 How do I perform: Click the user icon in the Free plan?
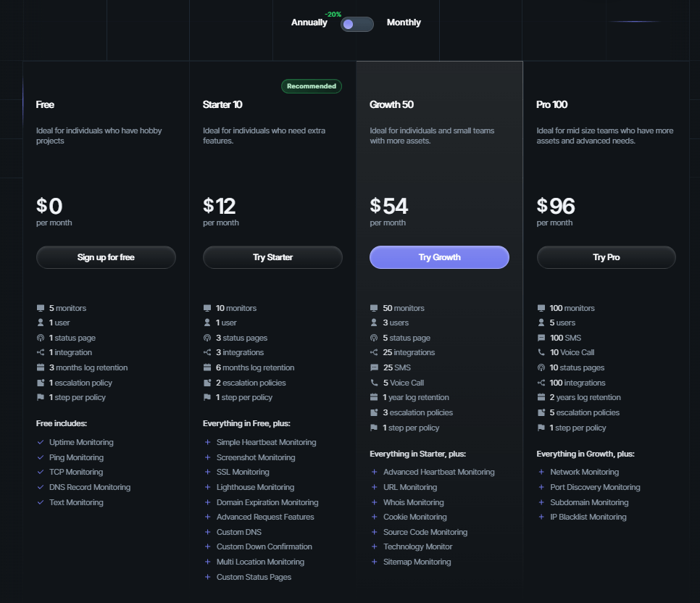coord(41,323)
